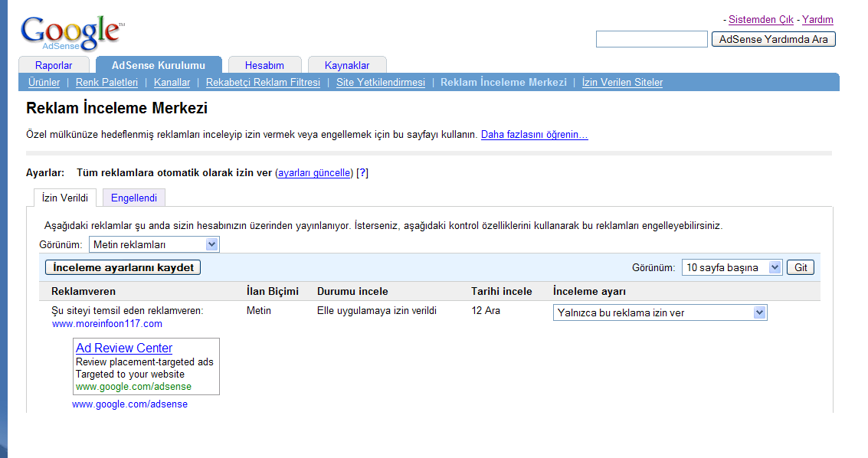This screenshot has width=868, height=458.
Task: Click the İlan Biçimi column header
Action: click(273, 292)
